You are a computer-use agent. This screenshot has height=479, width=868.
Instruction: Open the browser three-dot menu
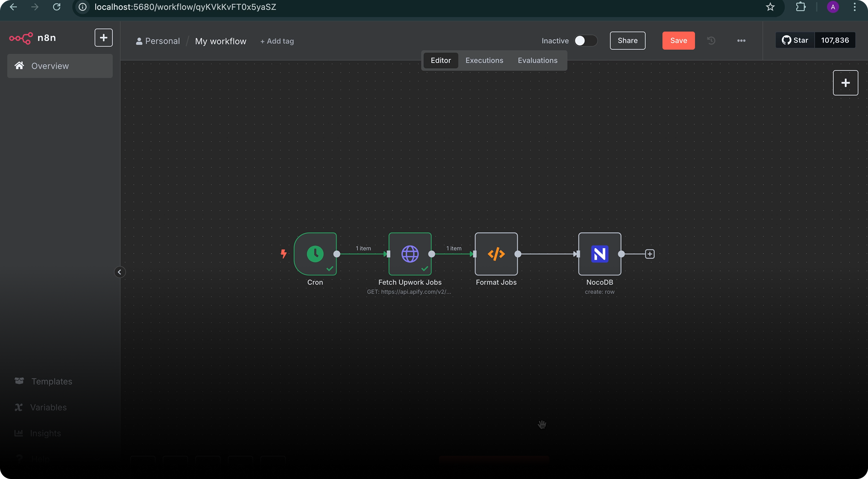pyautogui.click(x=855, y=7)
